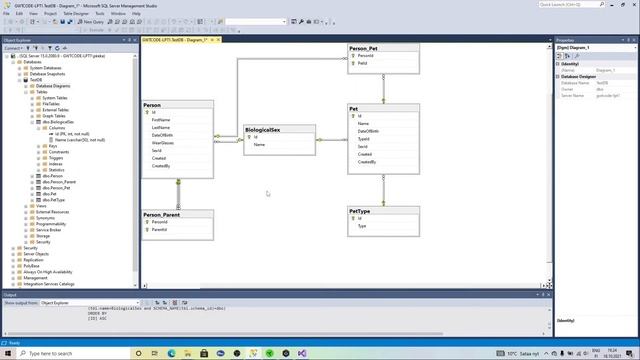
Task: Collapse the TestDB database node
Action: coord(20,80)
